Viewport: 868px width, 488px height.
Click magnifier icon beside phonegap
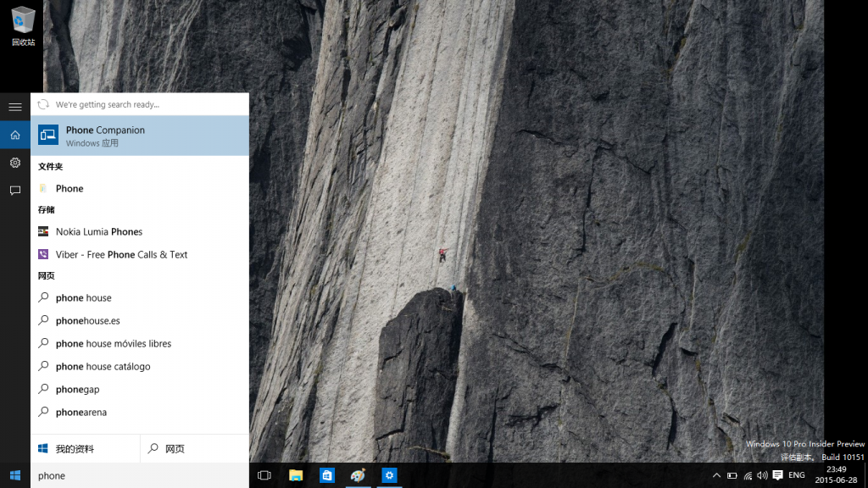pyautogui.click(x=43, y=389)
